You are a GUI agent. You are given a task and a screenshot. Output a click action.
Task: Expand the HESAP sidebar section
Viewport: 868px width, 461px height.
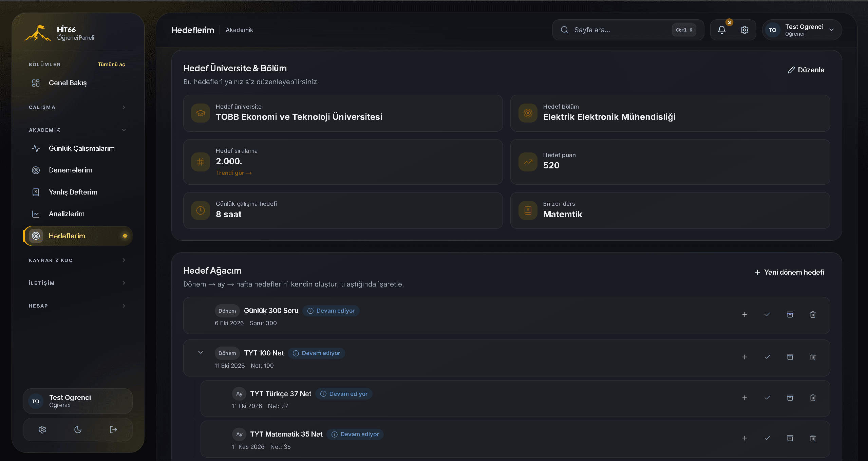click(77, 306)
